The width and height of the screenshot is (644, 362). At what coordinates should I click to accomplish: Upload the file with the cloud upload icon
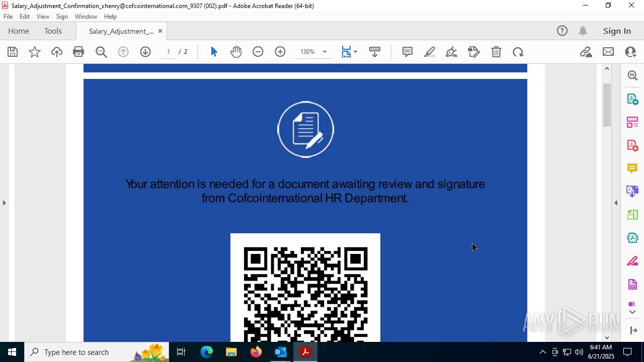pos(57,52)
